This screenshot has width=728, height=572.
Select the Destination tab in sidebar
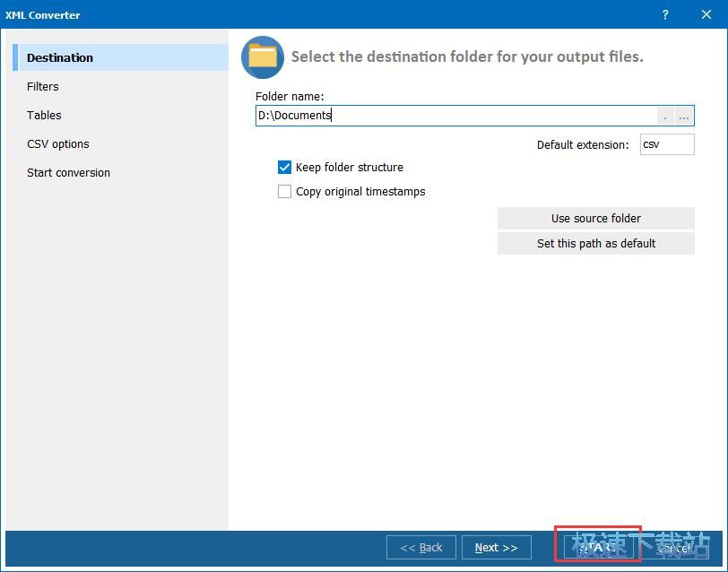click(60, 58)
